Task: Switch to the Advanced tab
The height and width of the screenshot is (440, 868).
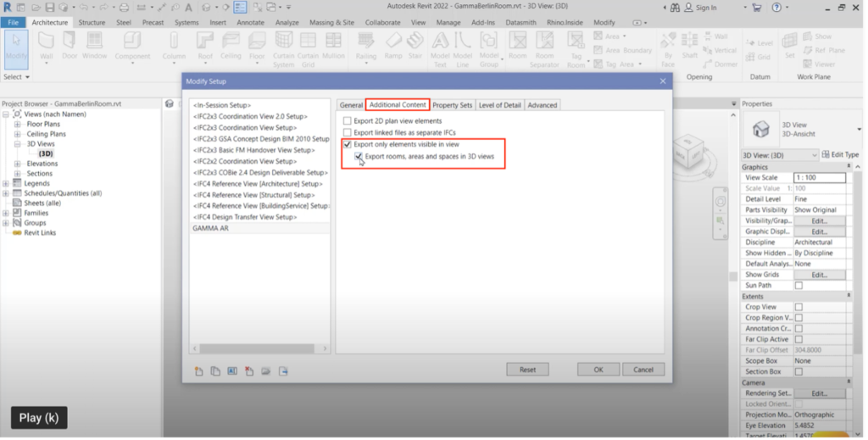Action: pyautogui.click(x=542, y=105)
